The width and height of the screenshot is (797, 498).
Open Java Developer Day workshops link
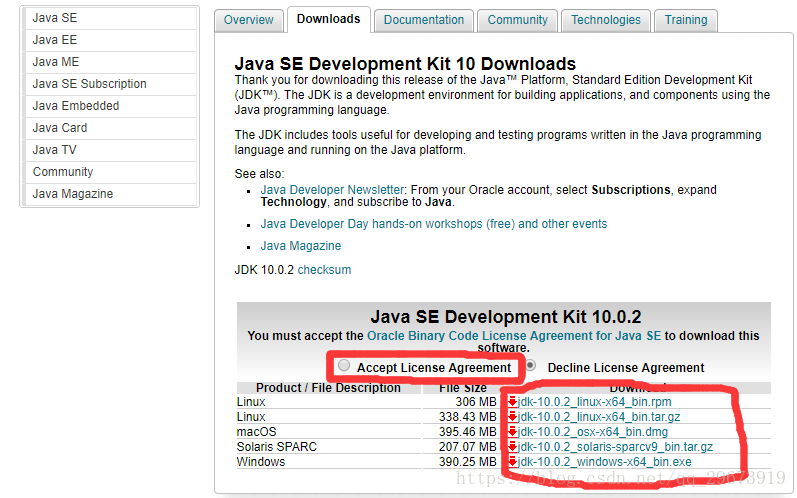click(434, 224)
